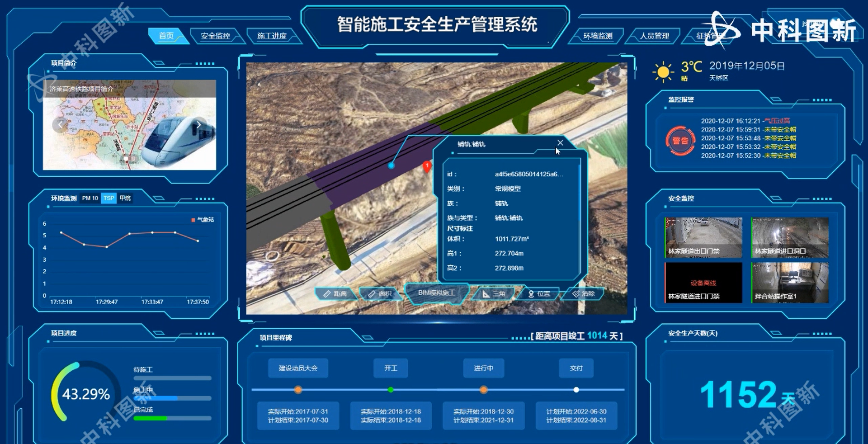Click the 清除 clear brush tool
868x444 pixels.
(583, 294)
